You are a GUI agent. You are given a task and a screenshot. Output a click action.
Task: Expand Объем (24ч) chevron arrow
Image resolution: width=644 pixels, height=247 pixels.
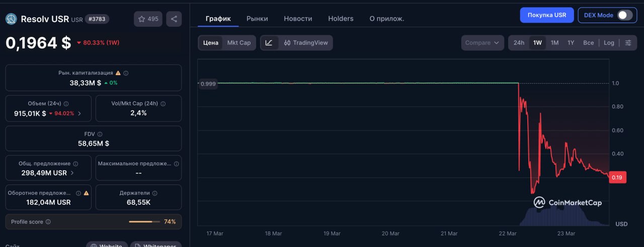(x=79, y=113)
